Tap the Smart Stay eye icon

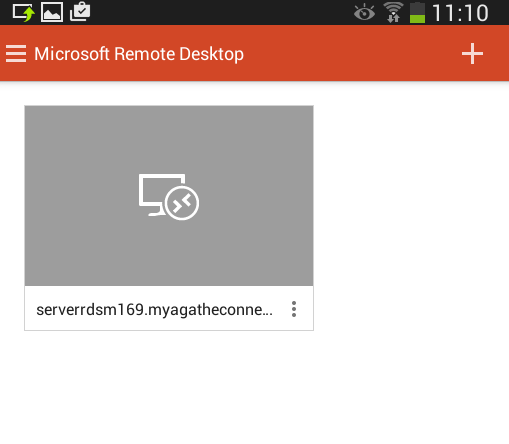tap(364, 13)
